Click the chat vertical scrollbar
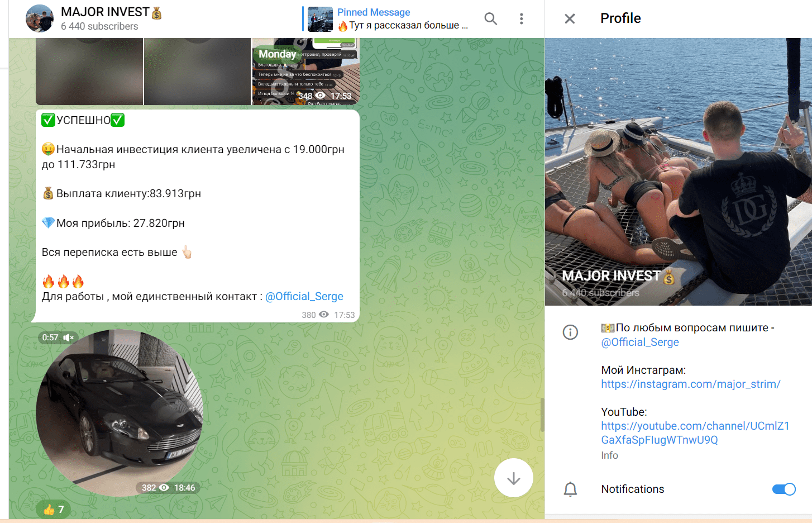 tap(542, 415)
